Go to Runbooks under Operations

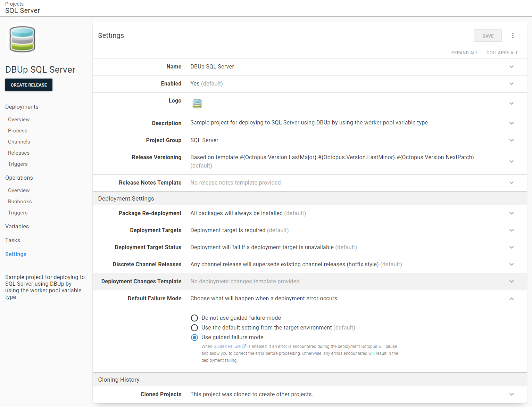[x=20, y=202]
